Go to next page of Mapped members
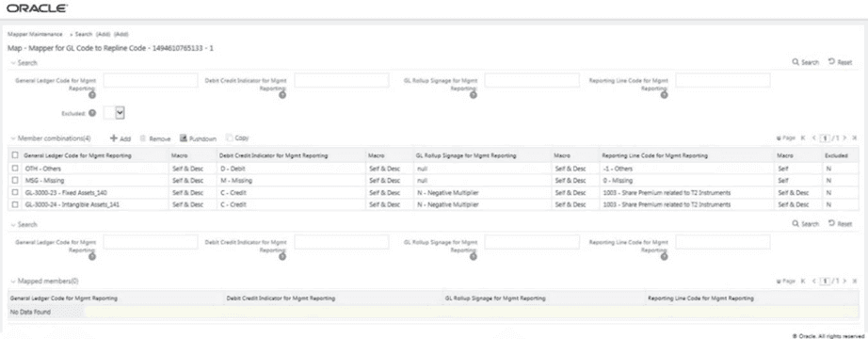The image size is (868, 339). pyautogui.click(x=844, y=282)
